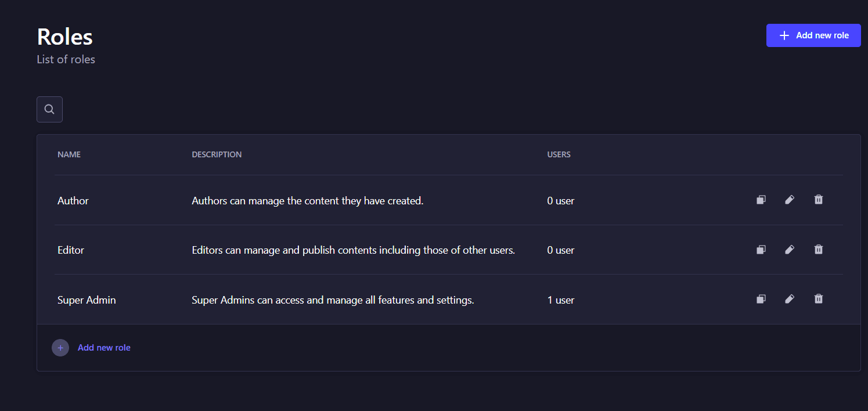Click the DESCRIPTION column header

click(x=217, y=155)
